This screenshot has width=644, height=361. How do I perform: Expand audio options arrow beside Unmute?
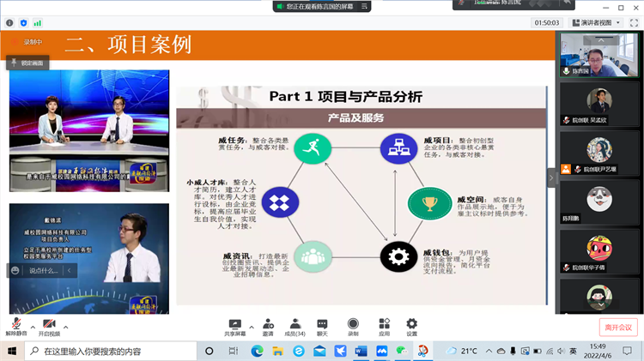tap(33, 327)
